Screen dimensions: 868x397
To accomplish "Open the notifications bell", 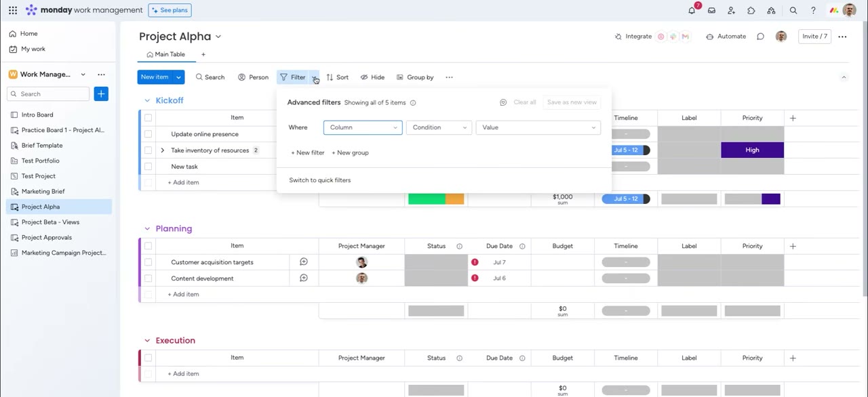I will coord(692,10).
